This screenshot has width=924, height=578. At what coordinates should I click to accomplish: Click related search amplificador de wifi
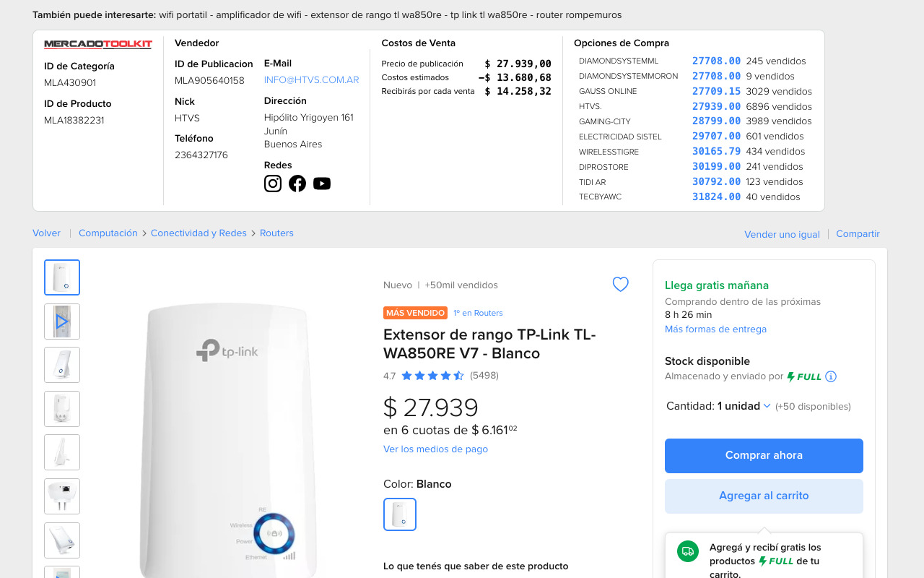coord(259,15)
